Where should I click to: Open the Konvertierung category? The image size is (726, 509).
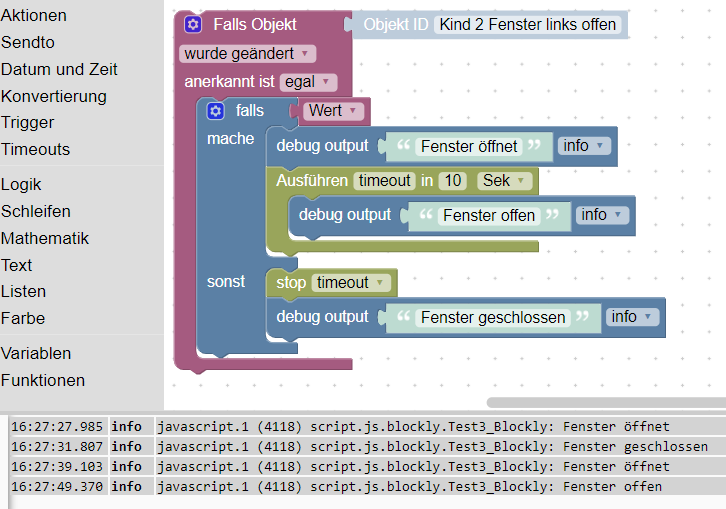[x=54, y=96]
